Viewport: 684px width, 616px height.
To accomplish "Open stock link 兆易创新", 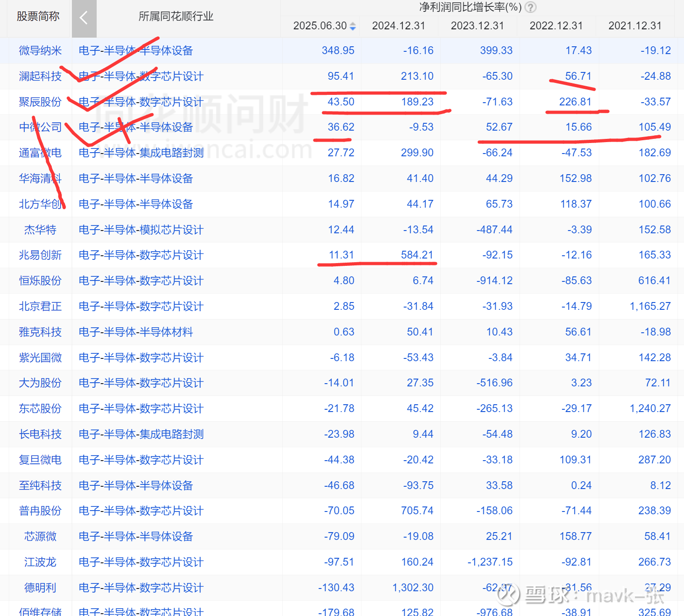I will click(x=40, y=255).
